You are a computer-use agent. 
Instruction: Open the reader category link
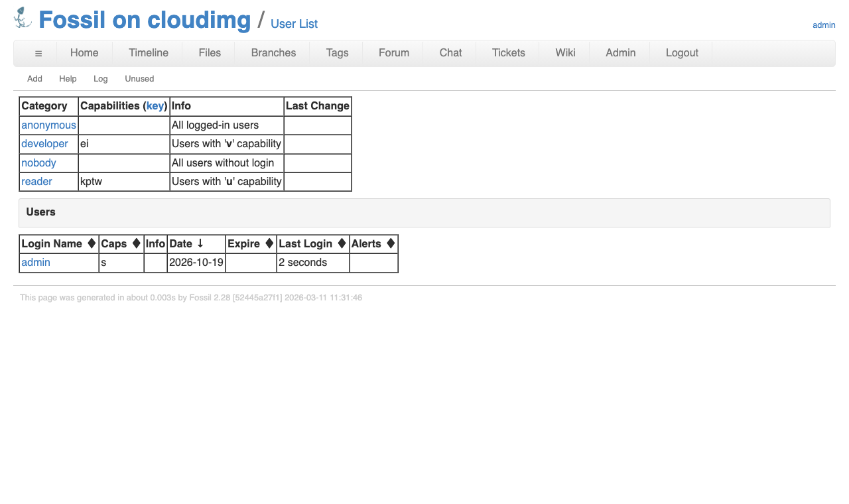tap(36, 182)
